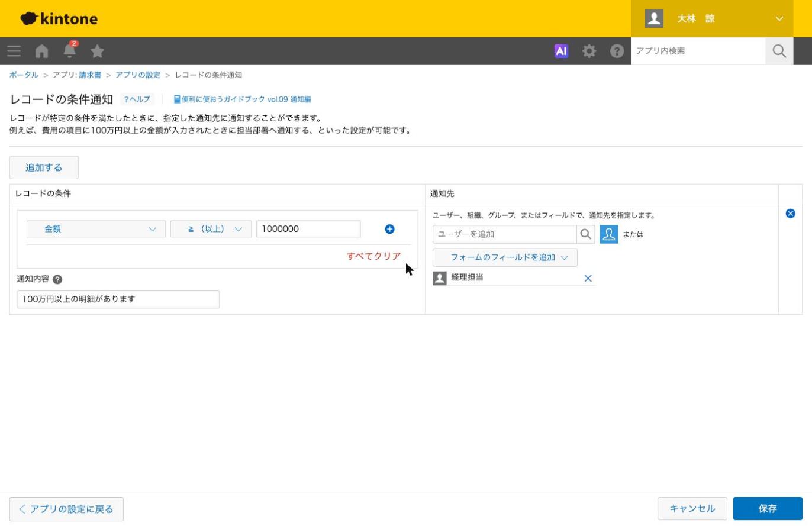Open the favorites star icon

pyautogui.click(x=98, y=51)
